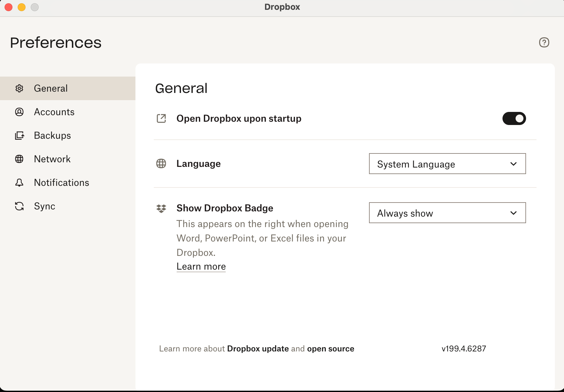Screen dimensions: 564x392
Task: Click the Network globe icon in sidebar
Action: point(19,159)
